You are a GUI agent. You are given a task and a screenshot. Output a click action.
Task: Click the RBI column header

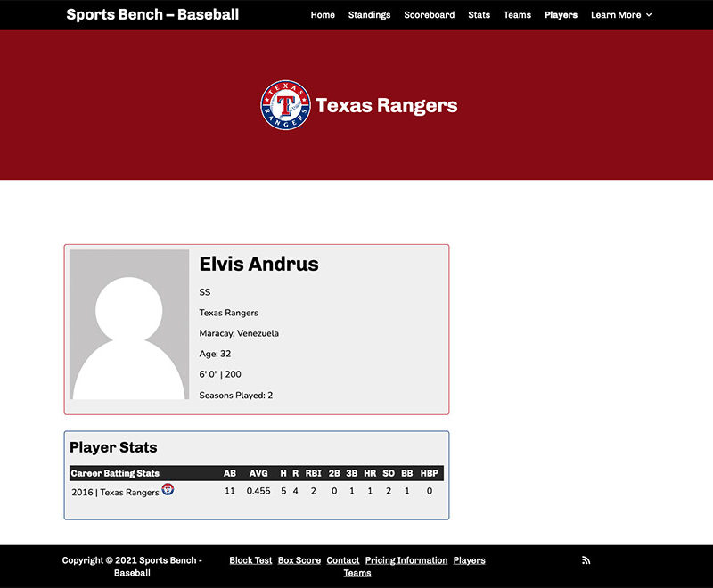coord(314,473)
